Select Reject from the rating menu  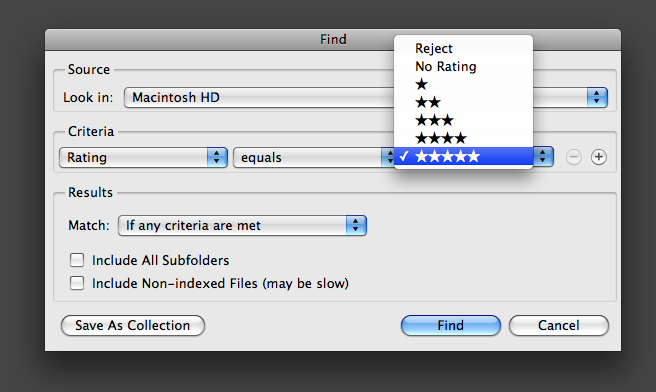(x=463, y=49)
